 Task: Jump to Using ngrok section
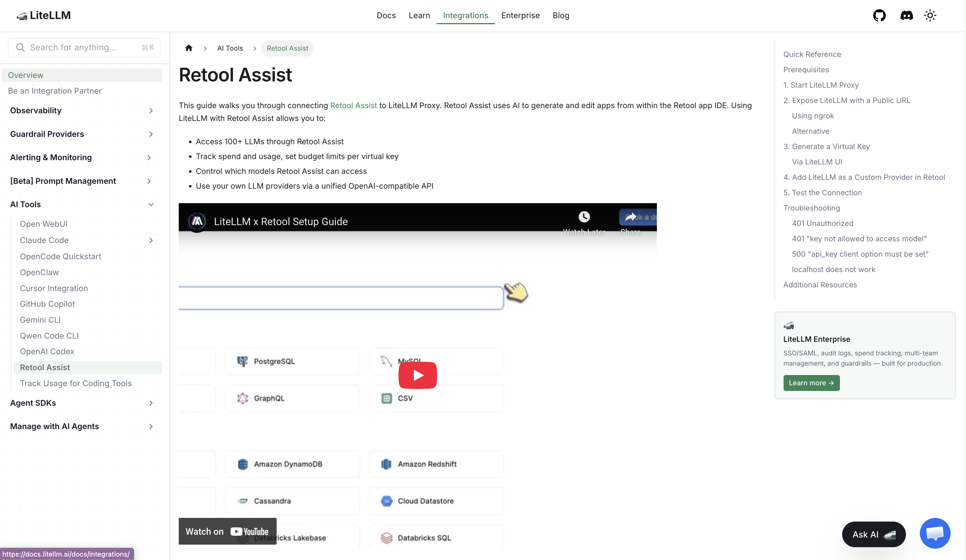813,116
